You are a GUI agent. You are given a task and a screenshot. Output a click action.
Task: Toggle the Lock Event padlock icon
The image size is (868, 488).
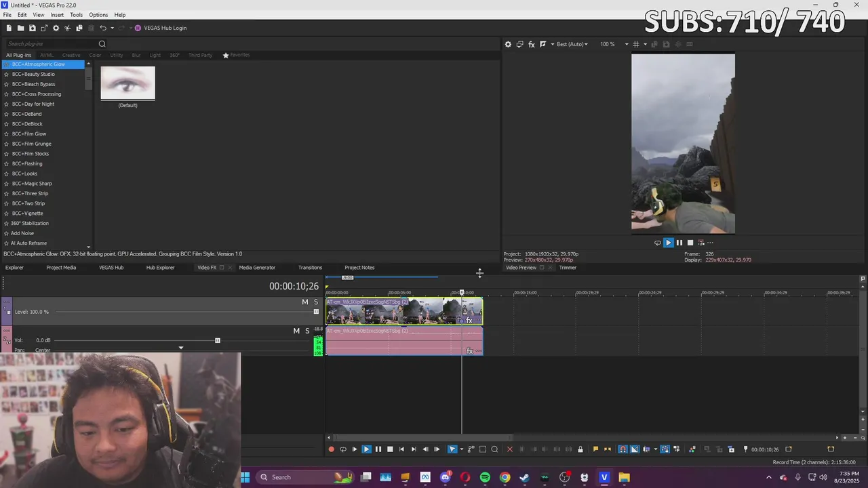[580, 449]
